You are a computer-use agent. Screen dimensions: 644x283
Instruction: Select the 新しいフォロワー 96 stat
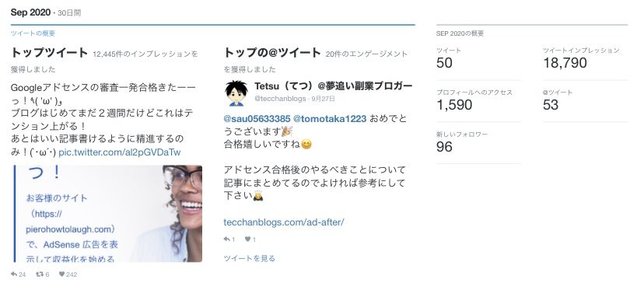click(462, 142)
